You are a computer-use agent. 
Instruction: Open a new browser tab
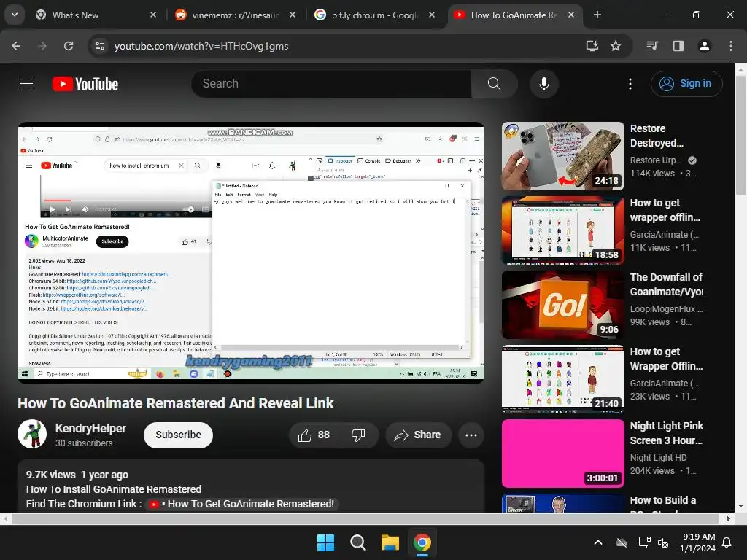tap(597, 15)
